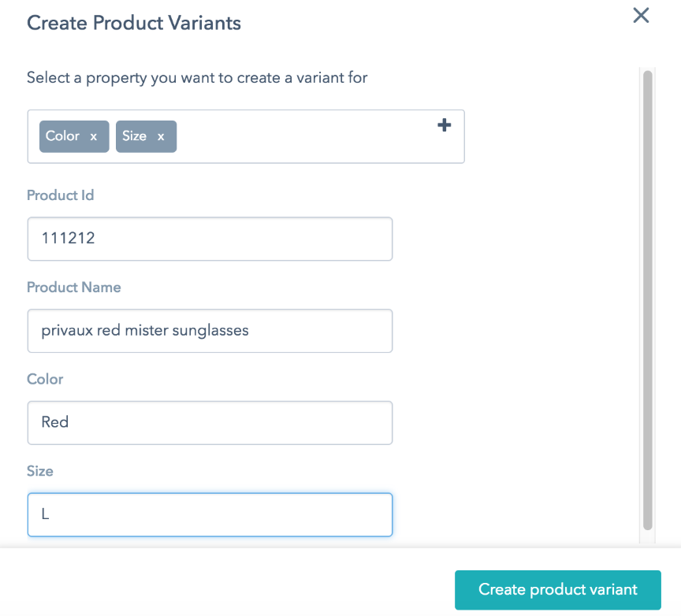Click the Create Product Variants heading

click(134, 23)
